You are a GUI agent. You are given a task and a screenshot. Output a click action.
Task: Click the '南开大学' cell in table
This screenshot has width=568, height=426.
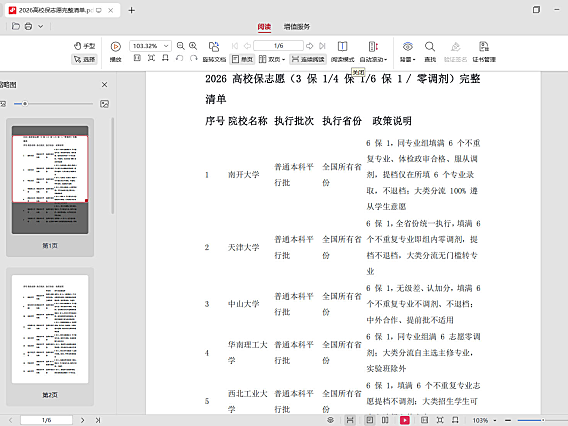tap(243, 175)
